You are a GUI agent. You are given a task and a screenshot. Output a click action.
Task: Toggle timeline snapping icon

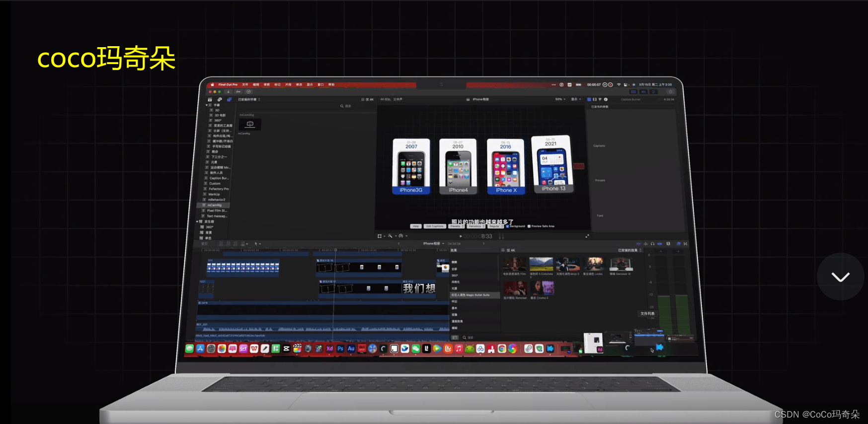(659, 244)
